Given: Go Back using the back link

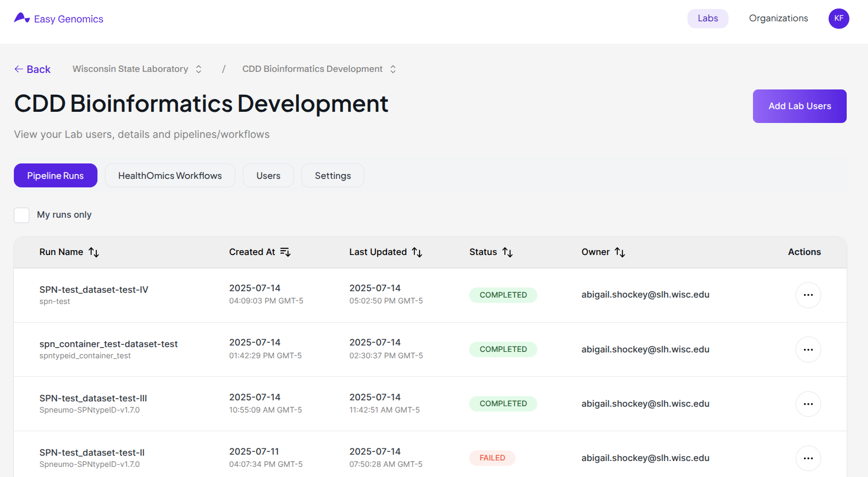Looking at the screenshot, I should click(32, 69).
